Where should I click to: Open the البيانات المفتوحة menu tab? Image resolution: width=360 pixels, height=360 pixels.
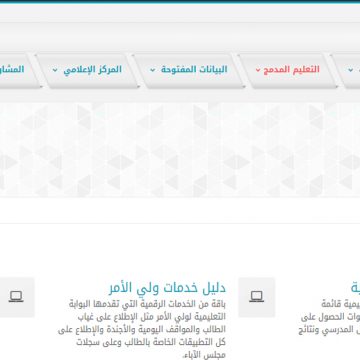[189, 70]
